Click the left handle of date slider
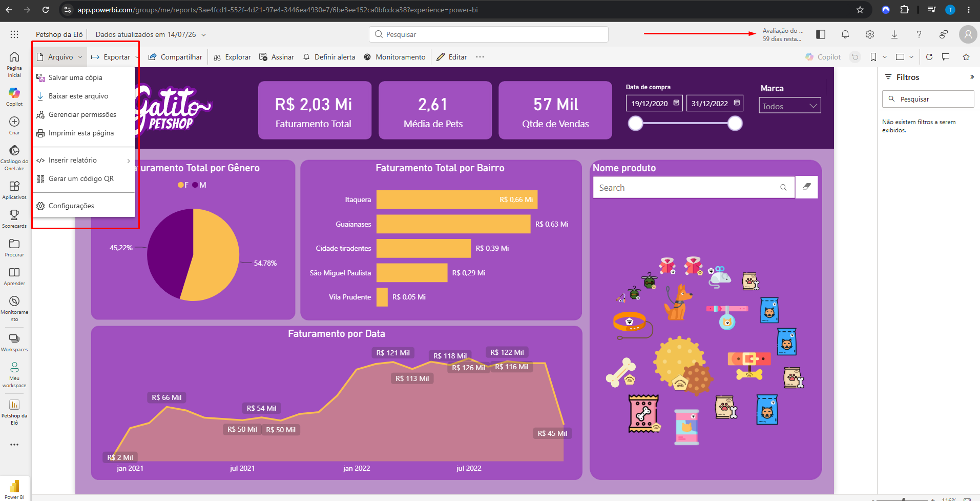980x501 pixels. click(x=635, y=123)
